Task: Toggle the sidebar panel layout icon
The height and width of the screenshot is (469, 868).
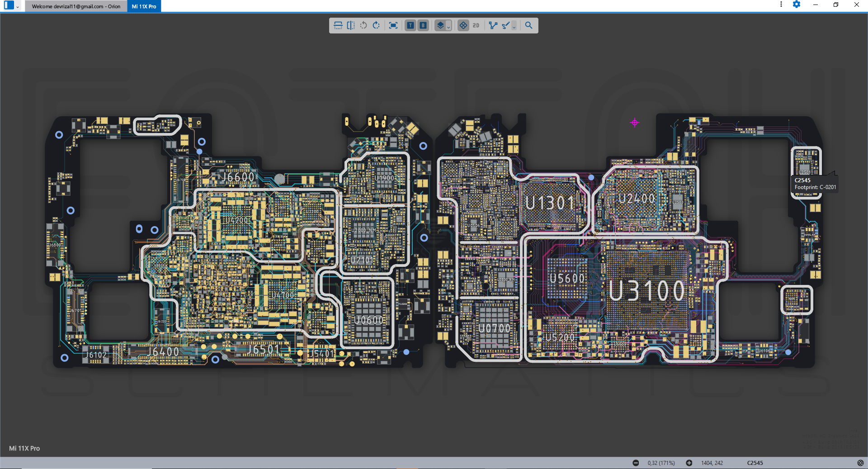Action: click(x=9, y=5)
